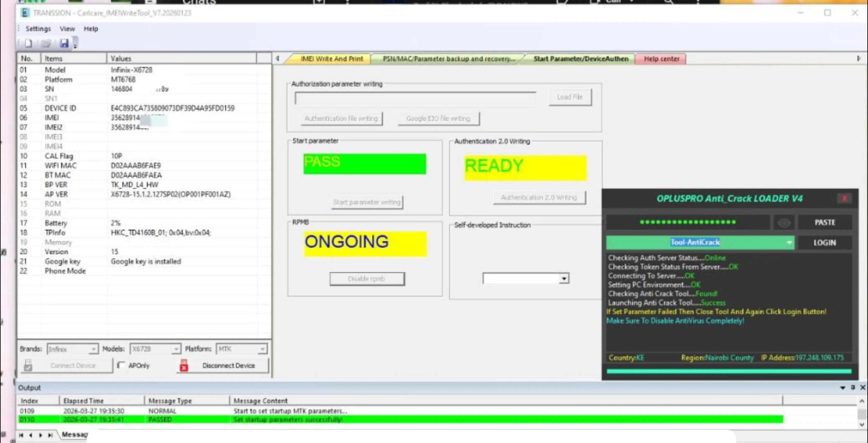
Task: Click the red Disconnect Device icon
Action: pos(184,365)
